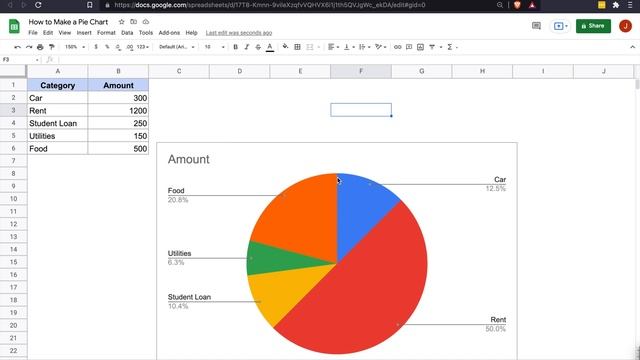Open text rotation dropdown
Viewport: 640px width, 360px height.
380,47
